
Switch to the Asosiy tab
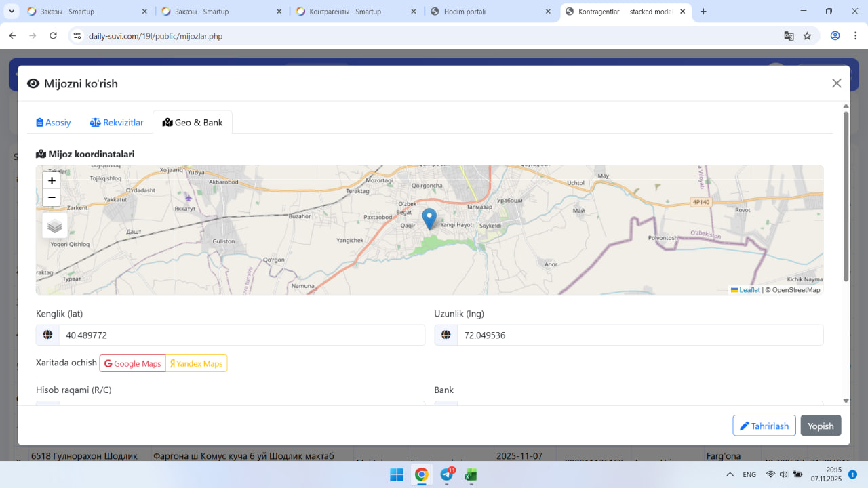coord(54,123)
